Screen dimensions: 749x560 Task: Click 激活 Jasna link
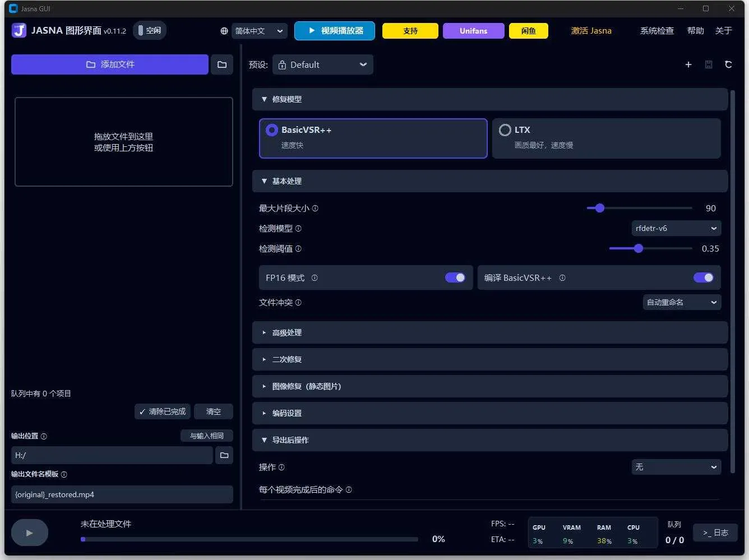pyautogui.click(x=591, y=31)
